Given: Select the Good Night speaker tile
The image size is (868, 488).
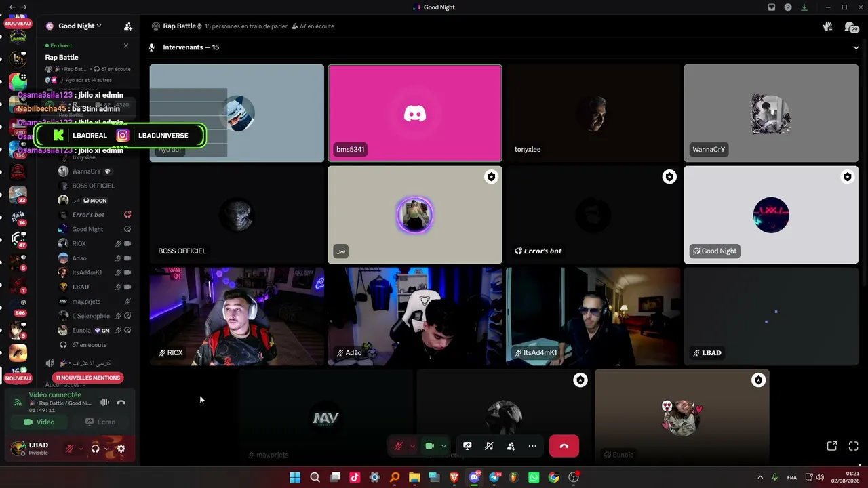Looking at the screenshot, I should [771, 215].
